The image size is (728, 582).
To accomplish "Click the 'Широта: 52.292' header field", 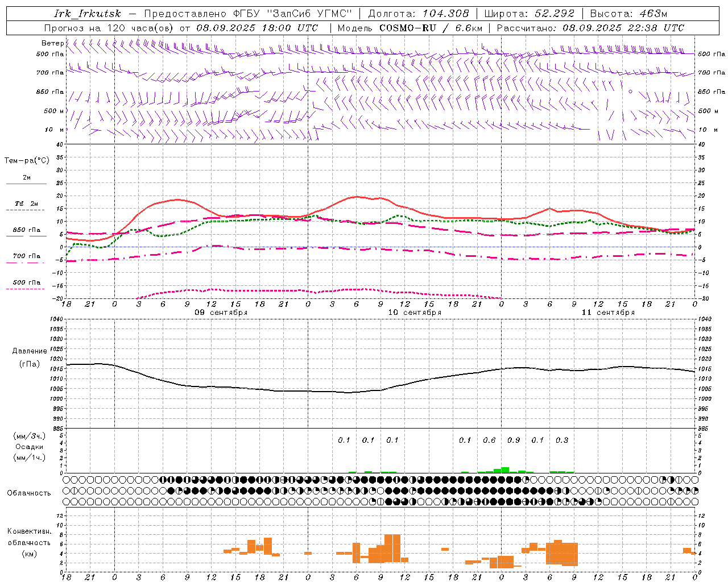I will 530,14.
